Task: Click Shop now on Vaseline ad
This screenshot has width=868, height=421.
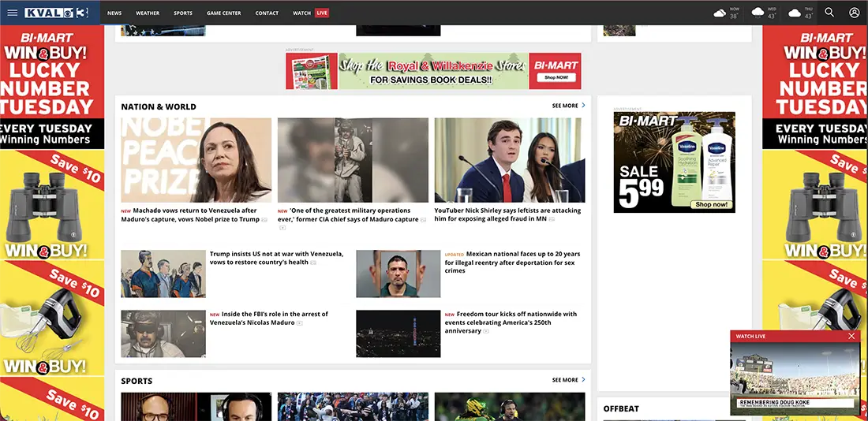Action: [709, 205]
